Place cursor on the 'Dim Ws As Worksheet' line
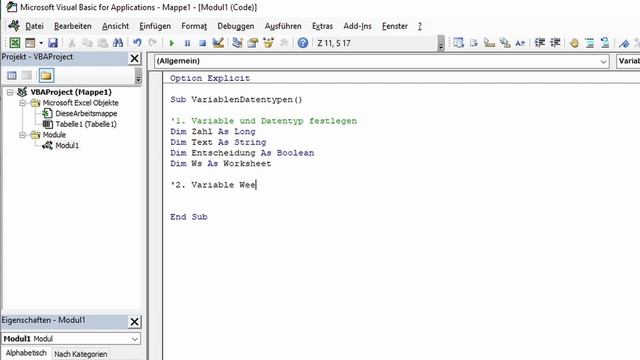Screen dimensions: 640x360 click(x=220, y=164)
